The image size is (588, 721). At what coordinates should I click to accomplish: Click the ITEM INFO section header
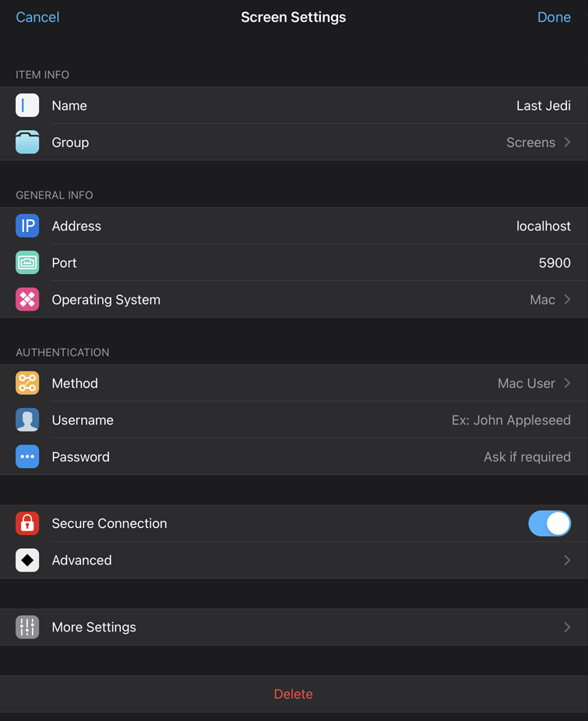coord(42,75)
